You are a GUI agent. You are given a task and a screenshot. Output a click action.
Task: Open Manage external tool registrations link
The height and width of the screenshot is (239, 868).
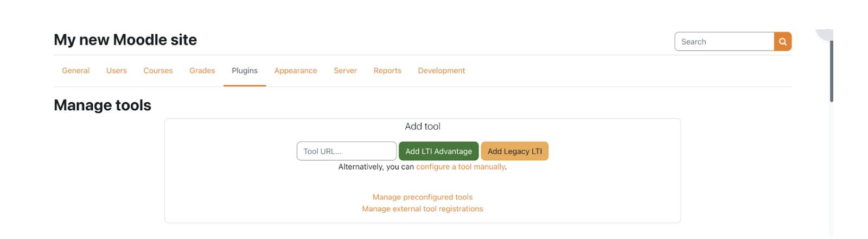point(423,209)
